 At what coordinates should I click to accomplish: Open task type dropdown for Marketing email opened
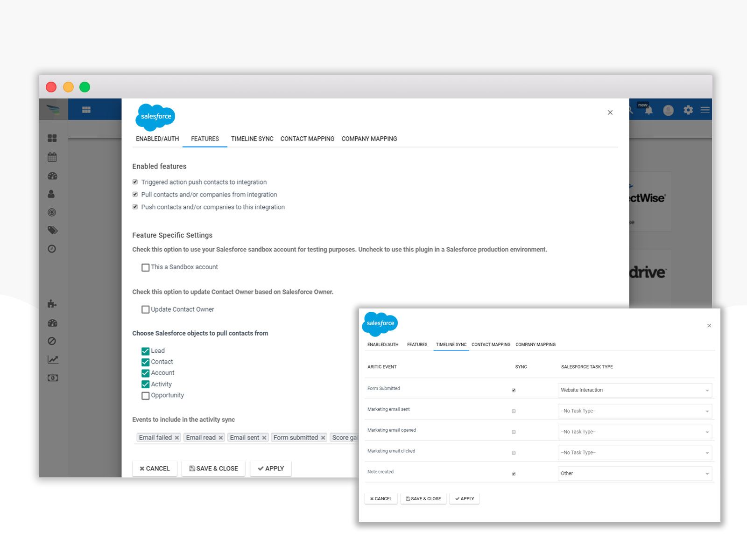(x=635, y=432)
